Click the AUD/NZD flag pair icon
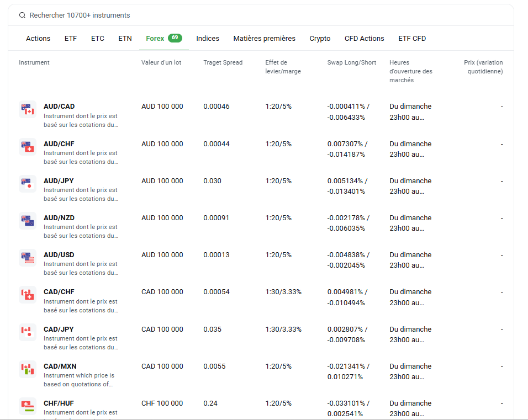Image resolution: width=528 pixels, height=420 pixels. [x=28, y=221]
